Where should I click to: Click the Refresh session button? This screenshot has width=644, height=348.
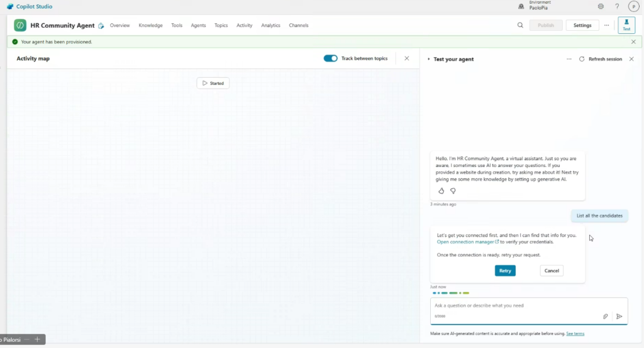click(601, 59)
